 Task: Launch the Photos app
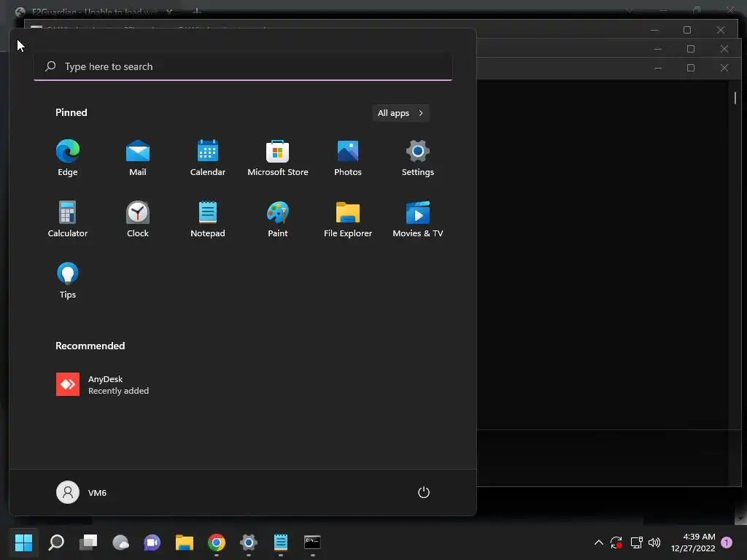tap(348, 157)
